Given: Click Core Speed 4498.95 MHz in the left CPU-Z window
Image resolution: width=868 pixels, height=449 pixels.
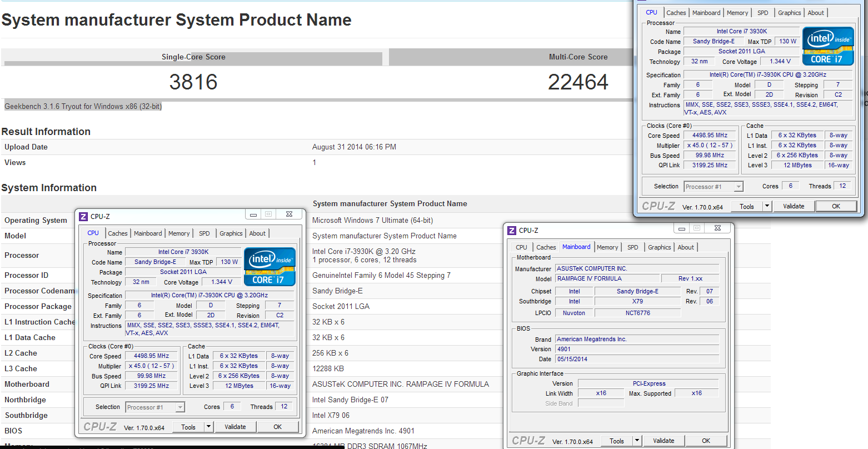Looking at the screenshot, I should pos(151,356).
